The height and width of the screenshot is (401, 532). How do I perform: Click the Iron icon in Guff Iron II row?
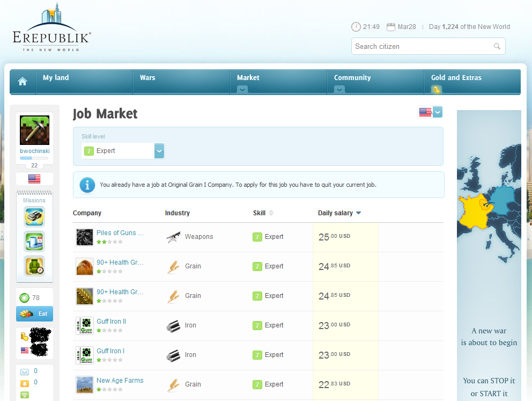[173, 326]
